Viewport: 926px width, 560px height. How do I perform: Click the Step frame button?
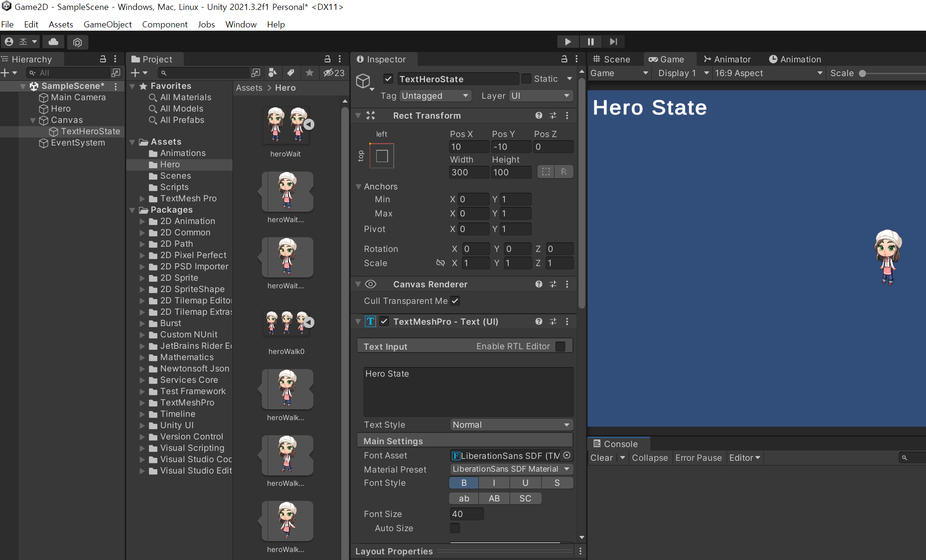pos(613,42)
